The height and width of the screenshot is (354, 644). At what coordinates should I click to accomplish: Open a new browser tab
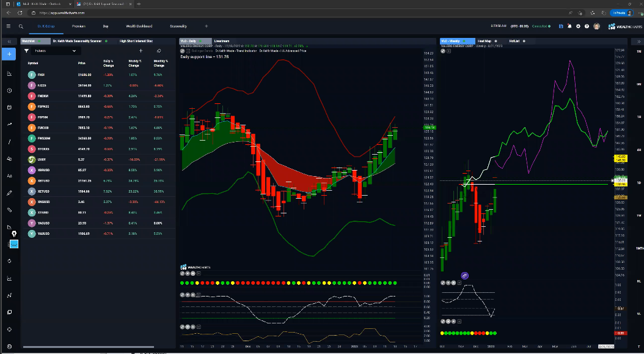(139, 4)
